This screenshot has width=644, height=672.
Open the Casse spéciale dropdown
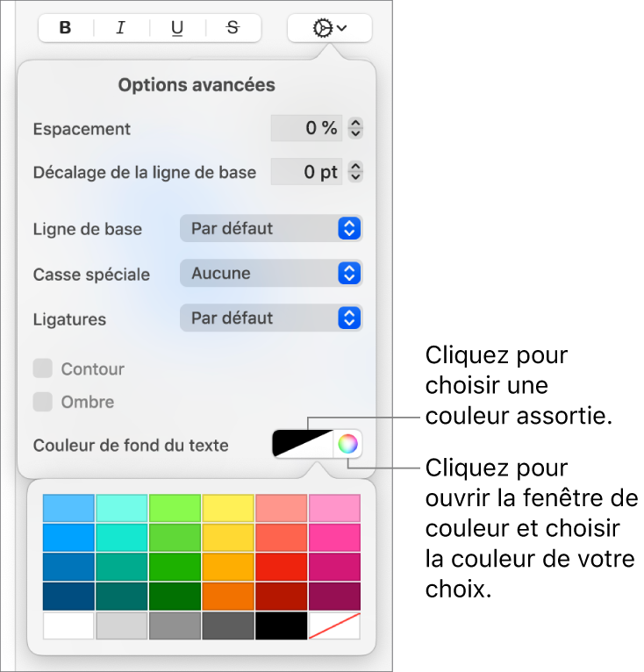271,274
